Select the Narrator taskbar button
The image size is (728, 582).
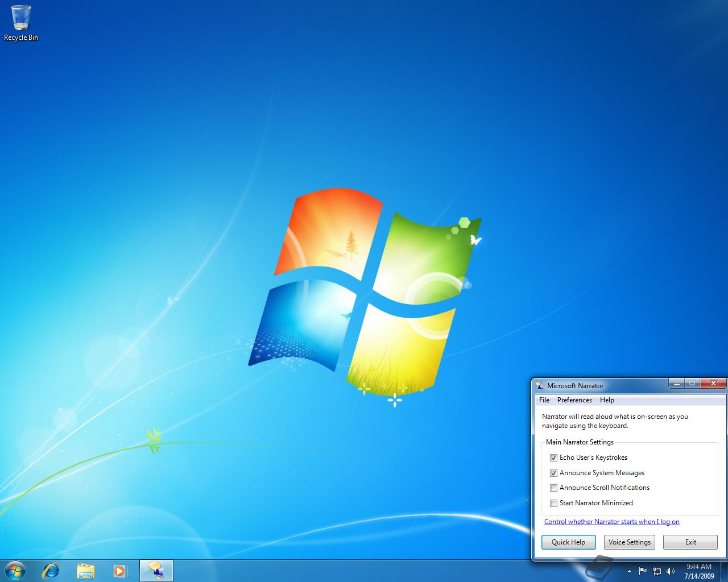pyautogui.click(x=156, y=571)
